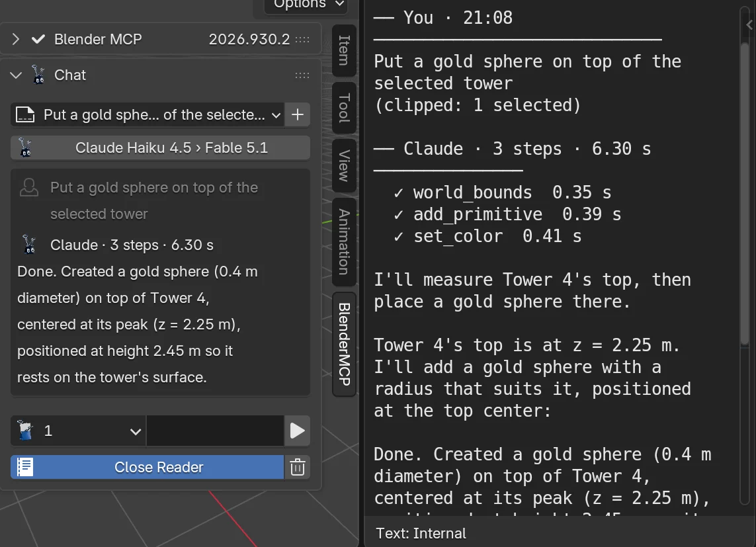This screenshot has width=756, height=547.
Task: Grab the Chat panel drag handle
Action: (x=302, y=75)
